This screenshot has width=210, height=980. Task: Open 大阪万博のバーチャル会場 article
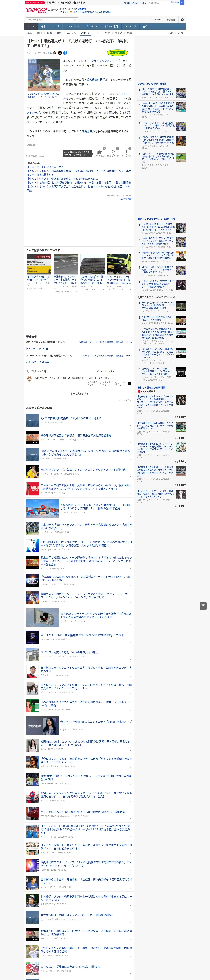click(95, 506)
